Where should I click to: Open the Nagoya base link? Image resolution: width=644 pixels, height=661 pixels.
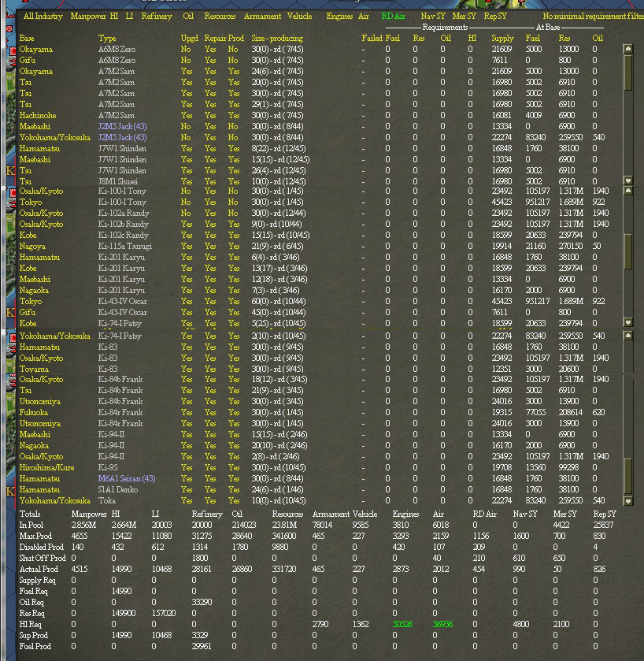(32, 246)
